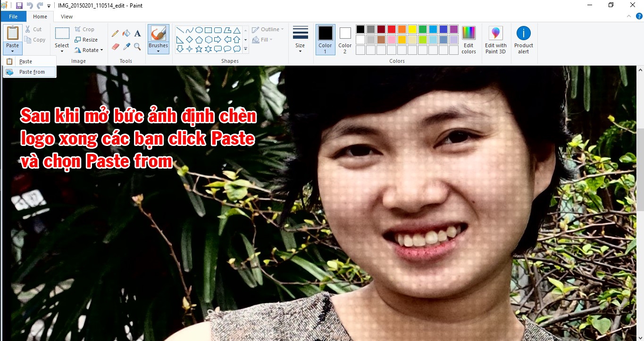Expand the Shapes gallery more arrow

pos(245,49)
